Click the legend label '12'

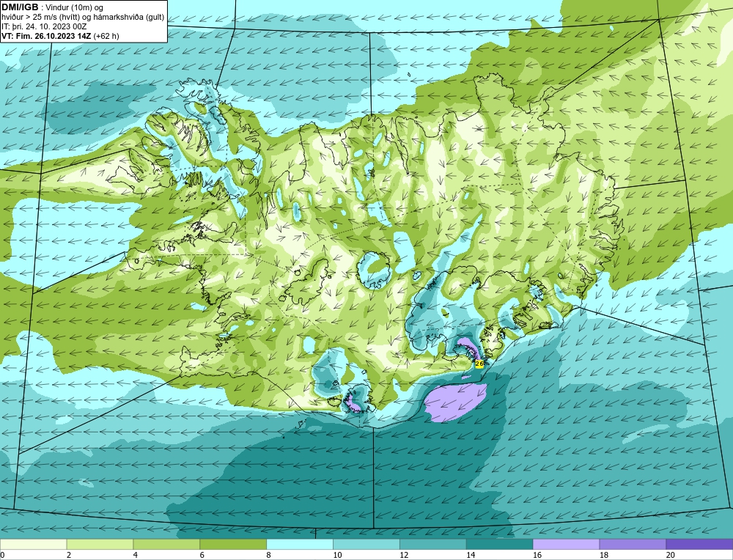tap(404, 556)
